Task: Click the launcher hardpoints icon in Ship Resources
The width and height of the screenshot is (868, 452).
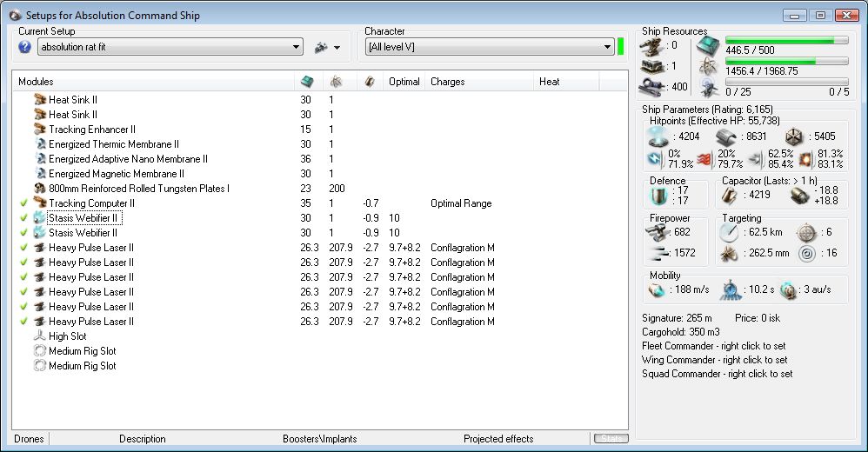Action: tap(652, 67)
